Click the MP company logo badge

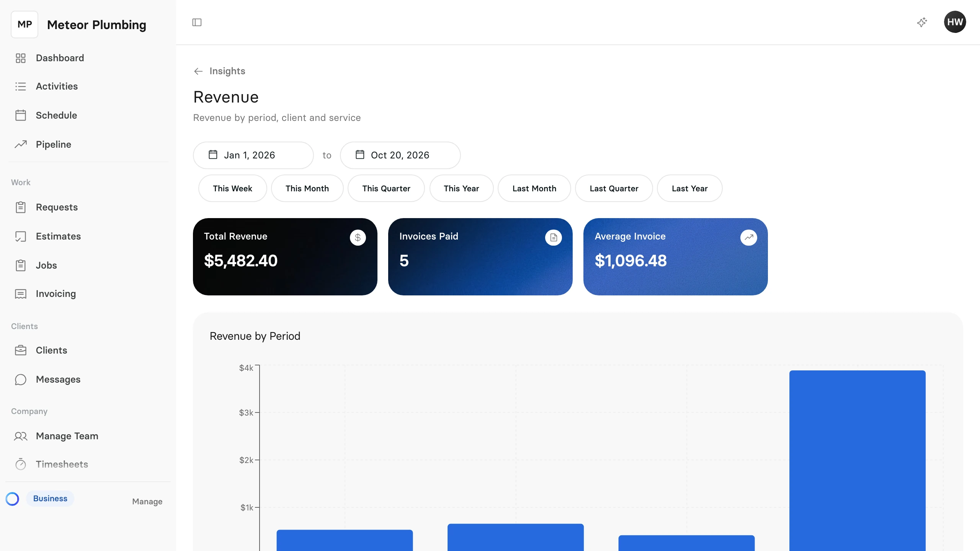coord(24,24)
